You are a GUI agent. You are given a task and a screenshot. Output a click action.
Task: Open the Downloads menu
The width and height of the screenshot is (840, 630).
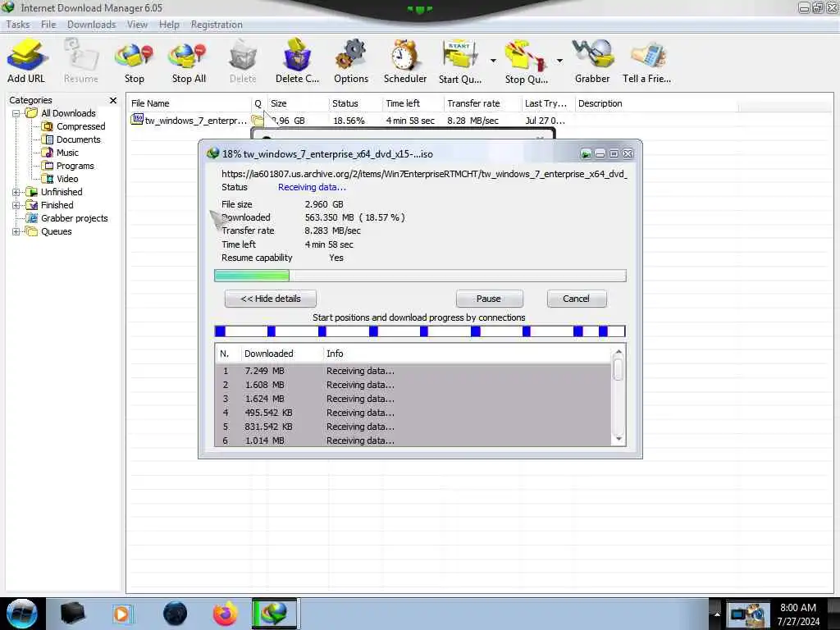92,25
